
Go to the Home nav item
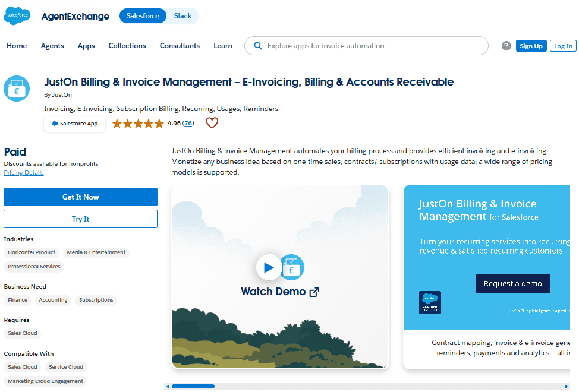point(17,46)
